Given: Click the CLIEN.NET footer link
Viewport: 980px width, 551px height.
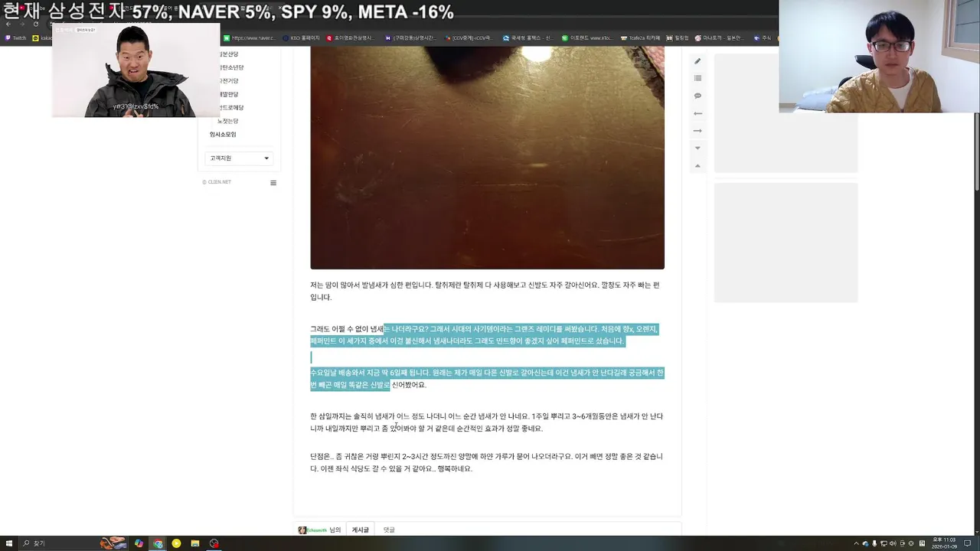Looking at the screenshot, I should point(217,182).
